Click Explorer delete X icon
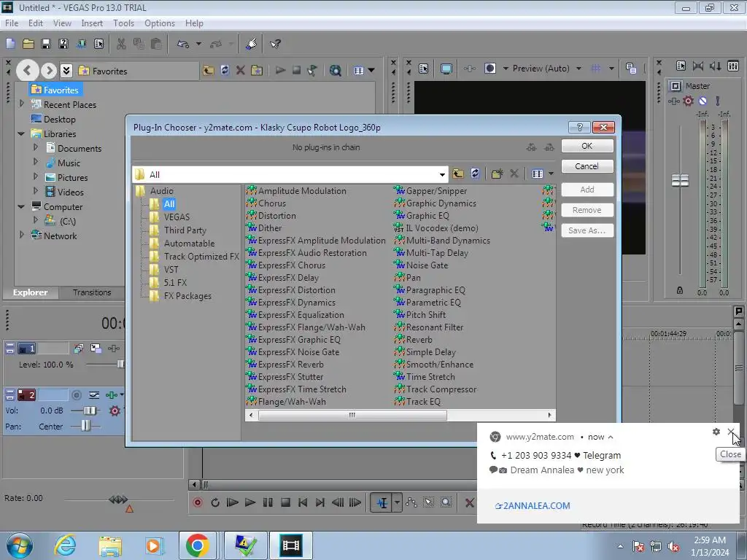Image resolution: width=747 pixels, height=560 pixels. tap(241, 71)
